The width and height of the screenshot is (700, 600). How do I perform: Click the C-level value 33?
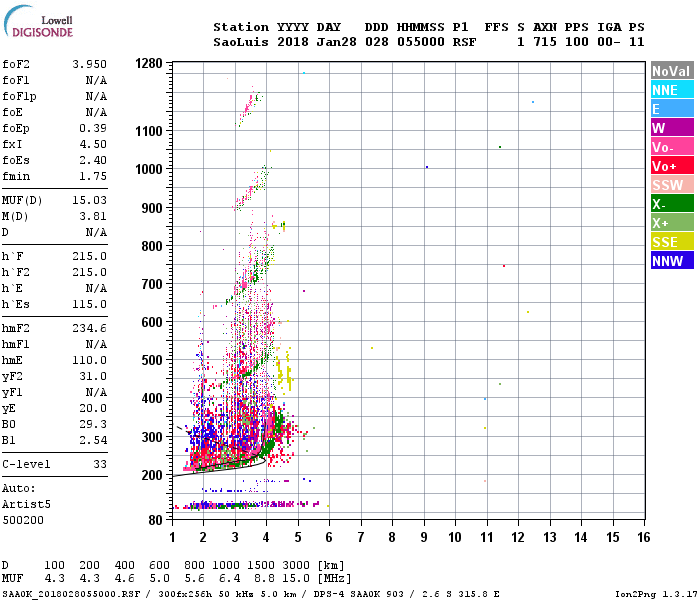pos(100,464)
